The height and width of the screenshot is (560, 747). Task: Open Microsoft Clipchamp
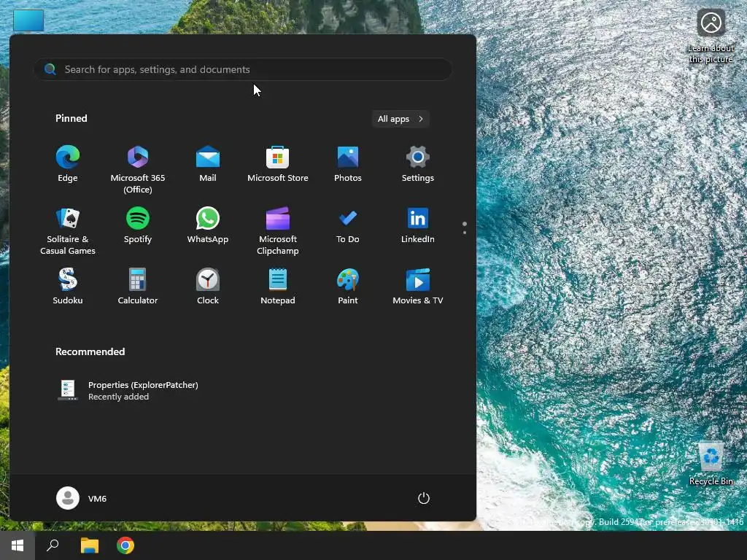click(x=278, y=230)
